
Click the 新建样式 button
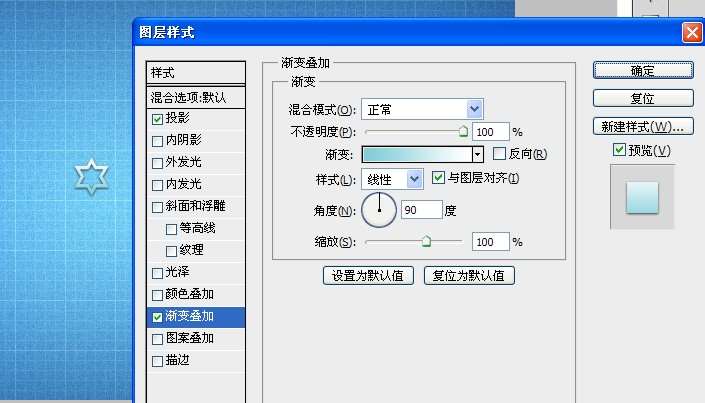[x=642, y=127]
